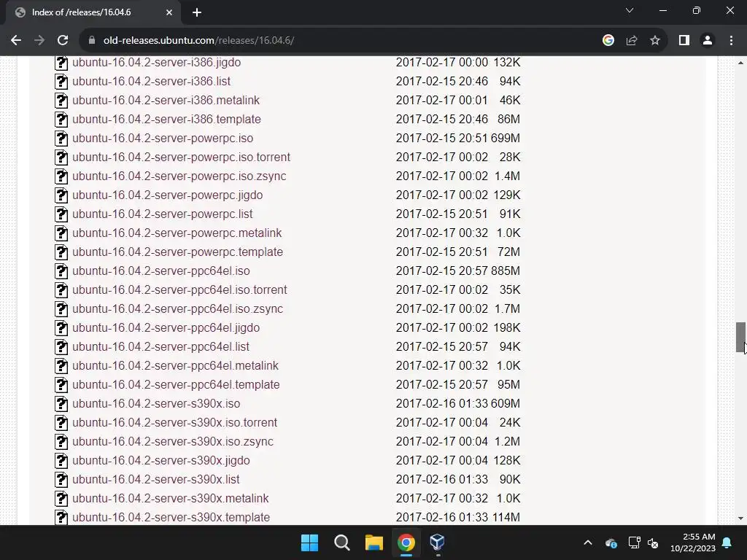This screenshot has height=560, width=747.
Task: Open ubuntu-16.04.2-server-s390x.jigdo link
Action: pyautogui.click(x=161, y=461)
